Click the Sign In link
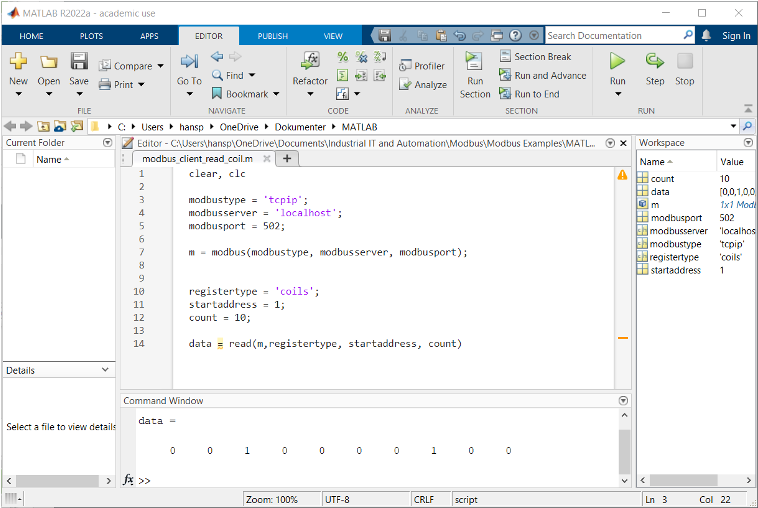The height and width of the screenshot is (508, 758). [x=736, y=36]
